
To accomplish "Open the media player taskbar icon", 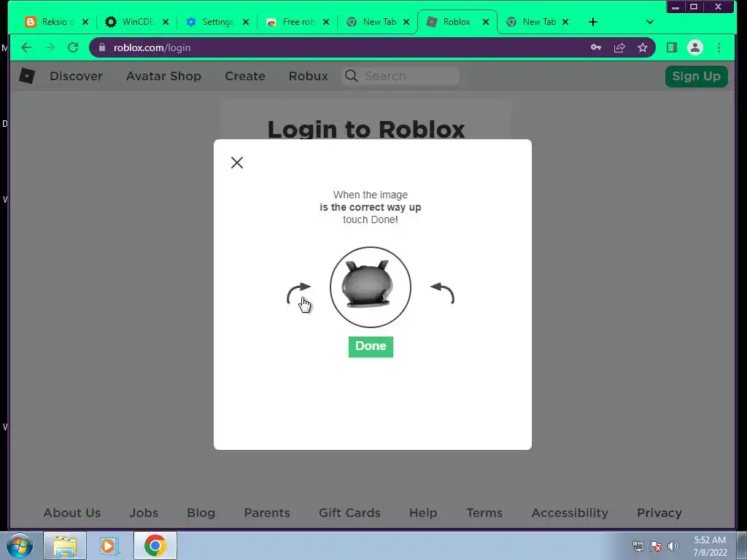I will (109, 545).
